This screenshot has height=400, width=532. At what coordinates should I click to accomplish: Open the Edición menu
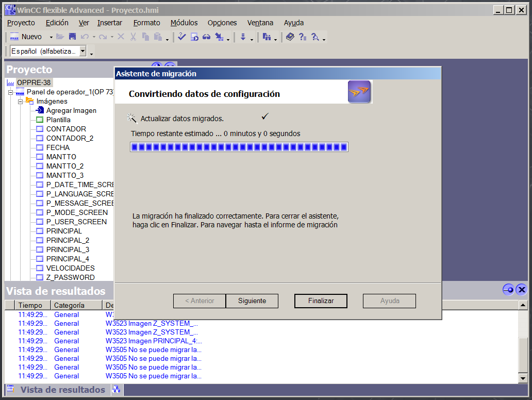coord(57,23)
